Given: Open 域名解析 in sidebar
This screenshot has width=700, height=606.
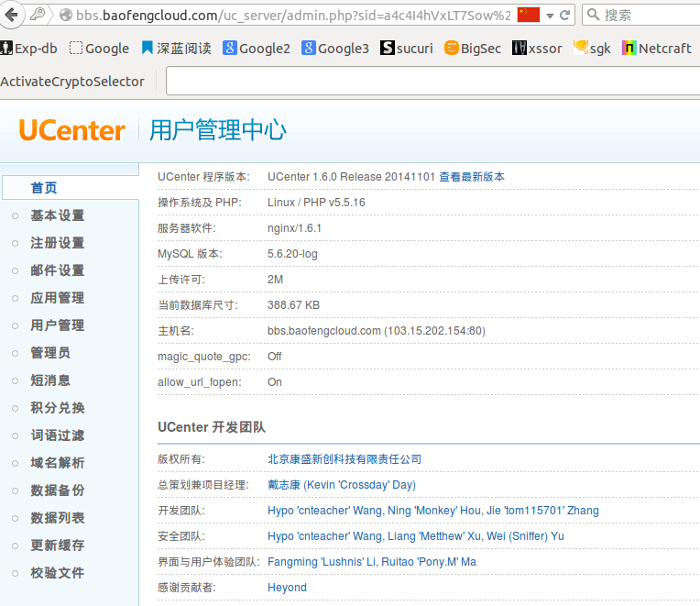Looking at the screenshot, I should (57, 463).
